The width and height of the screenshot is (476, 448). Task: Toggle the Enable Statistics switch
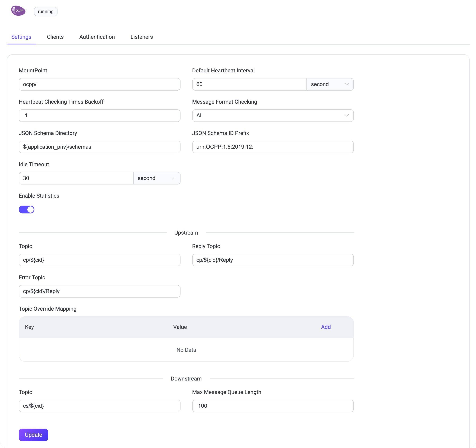(x=27, y=209)
